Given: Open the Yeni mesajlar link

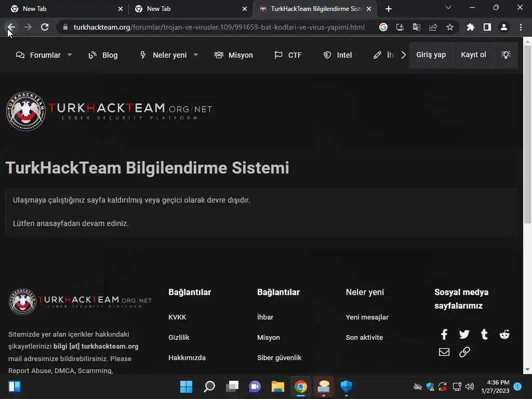Looking at the screenshot, I should [367, 317].
